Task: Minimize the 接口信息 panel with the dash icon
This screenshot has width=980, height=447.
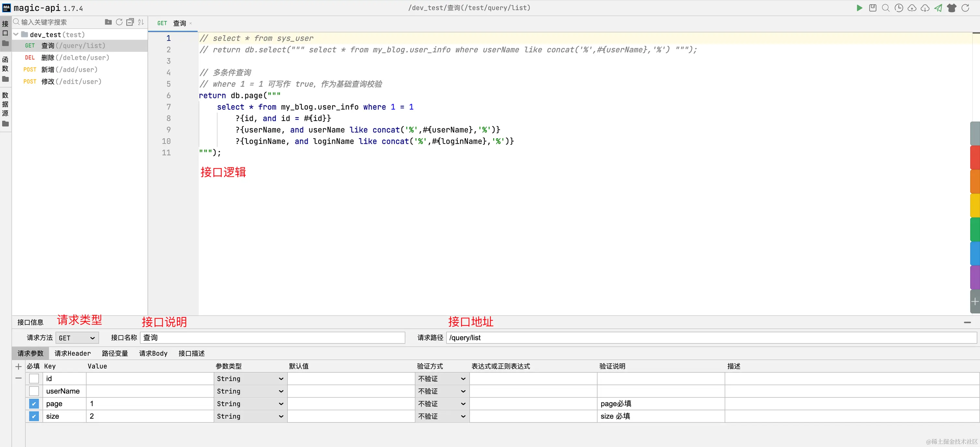Action: [967, 322]
